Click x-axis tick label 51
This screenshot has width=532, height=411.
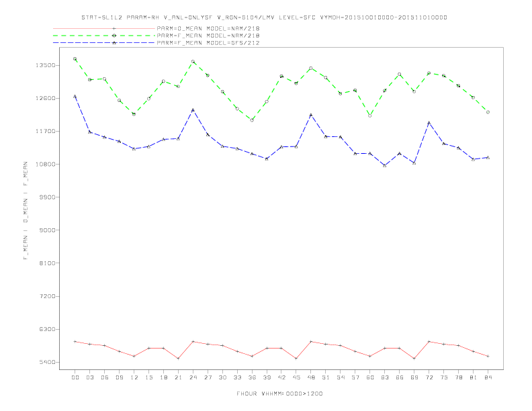326,377
